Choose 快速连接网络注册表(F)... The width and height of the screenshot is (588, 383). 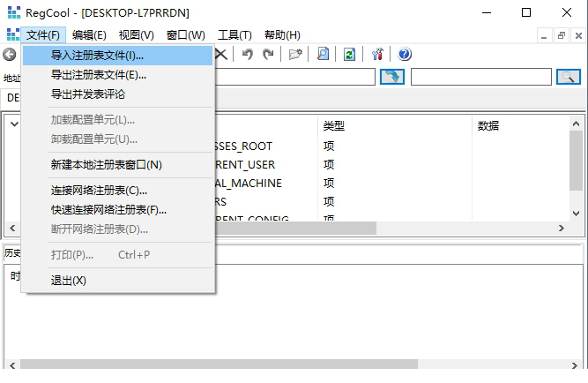pos(118,210)
